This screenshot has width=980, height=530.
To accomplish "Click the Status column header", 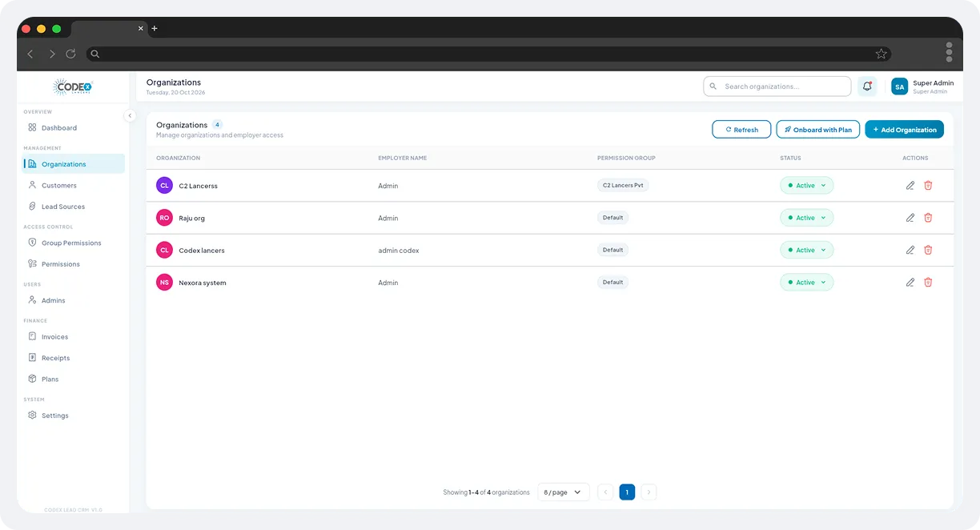I will (x=790, y=158).
